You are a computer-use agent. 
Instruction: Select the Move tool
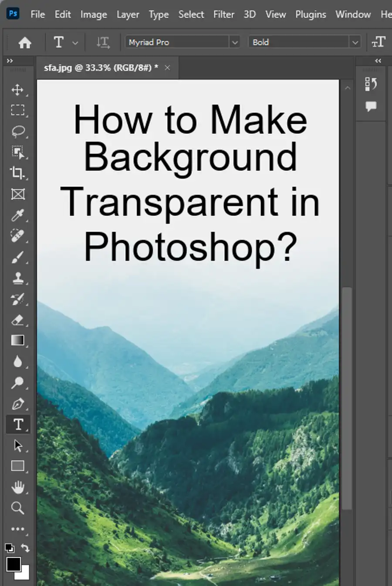click(17, 90)
